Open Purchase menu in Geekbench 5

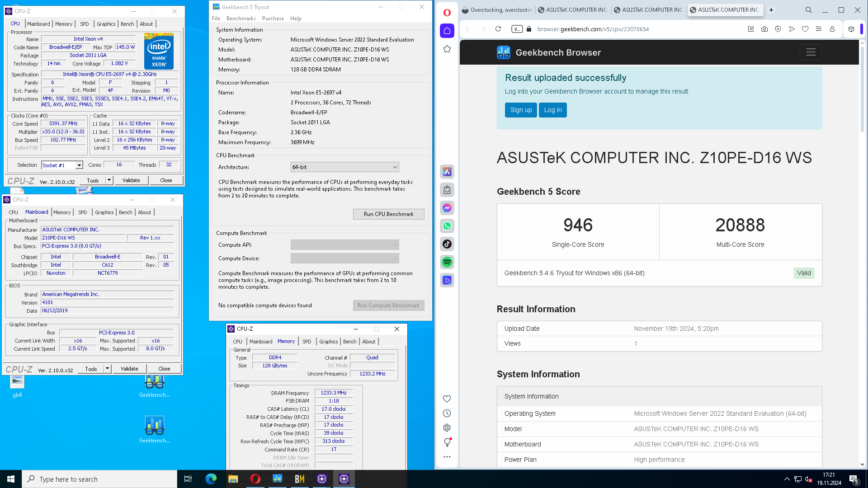tap(273, 19)
